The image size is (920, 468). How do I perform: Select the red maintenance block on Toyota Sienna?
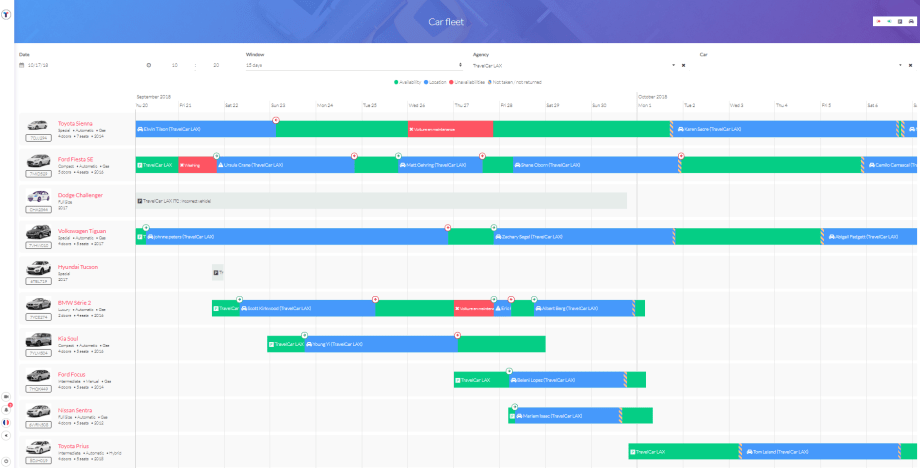pyautogui.click(x=451, y=128)
